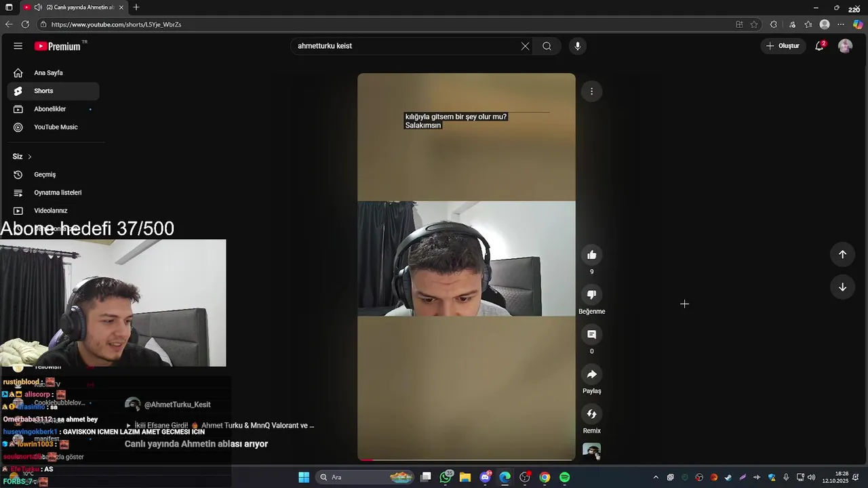Open the Favorites list icon
Screen dimensions: 868x488
808,24
